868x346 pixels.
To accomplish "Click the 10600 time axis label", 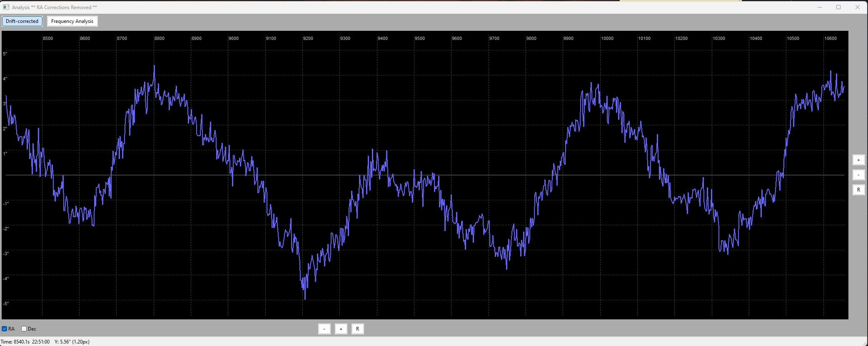I will 831,38.
